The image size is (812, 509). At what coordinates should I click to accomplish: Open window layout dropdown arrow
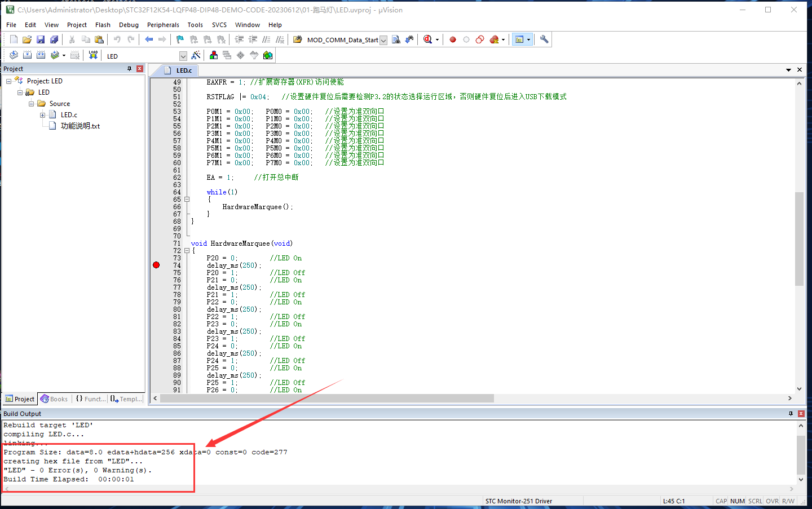(528, 40)
